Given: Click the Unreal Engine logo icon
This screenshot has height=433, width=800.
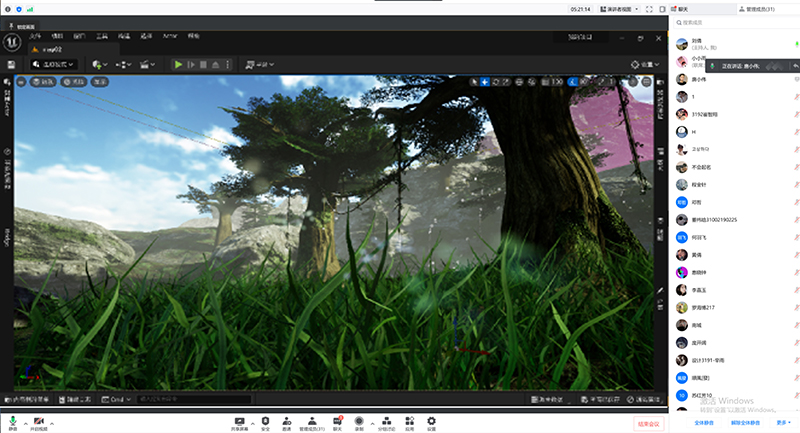Looking at the screenshot, I should point(13,41).
